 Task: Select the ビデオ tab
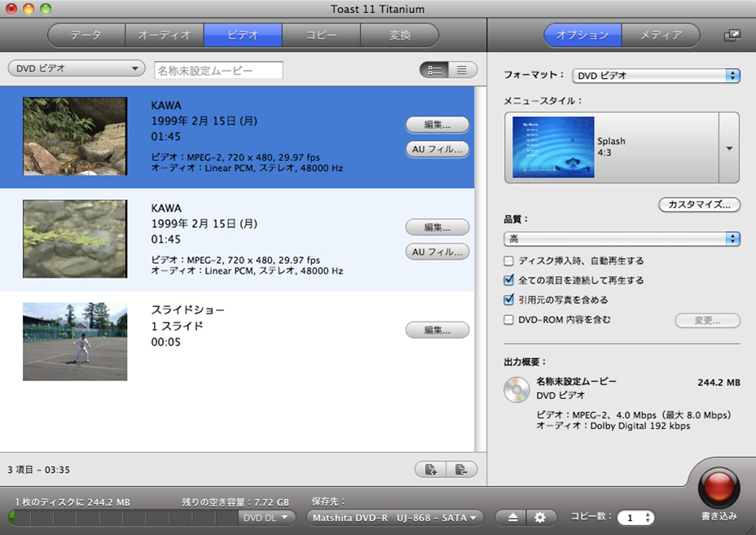pos(243,35)
